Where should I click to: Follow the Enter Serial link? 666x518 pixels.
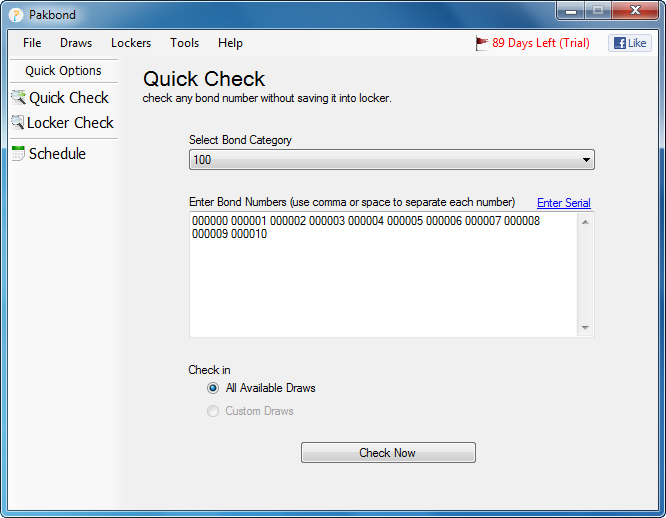click(x=564, y=203)
